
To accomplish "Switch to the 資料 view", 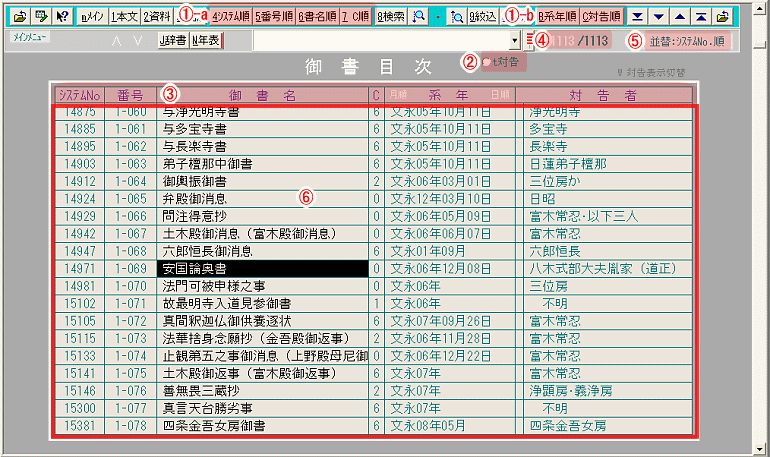I will (156, 17).
